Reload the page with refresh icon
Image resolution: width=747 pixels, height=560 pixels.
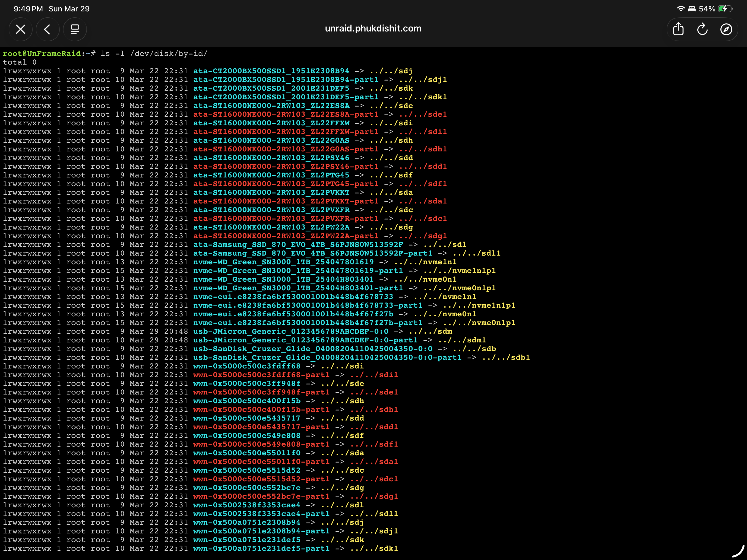[702, 29]
